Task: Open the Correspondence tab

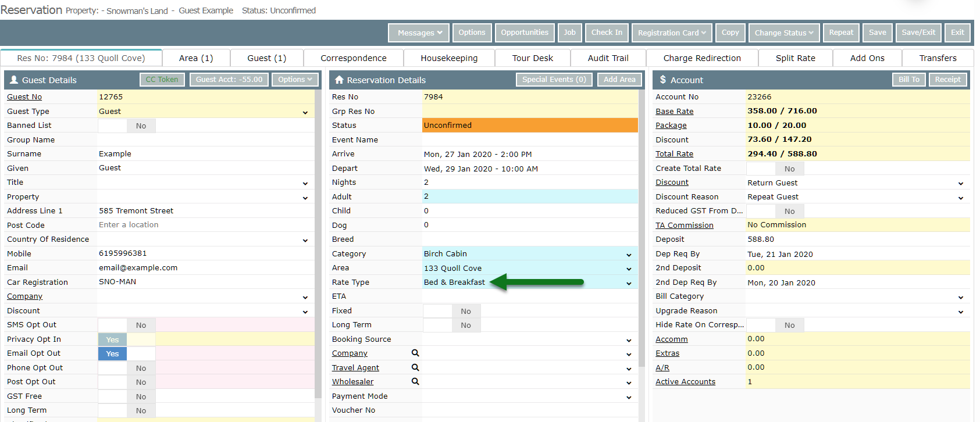Action: pyautogui.click(x=354, y=58)
